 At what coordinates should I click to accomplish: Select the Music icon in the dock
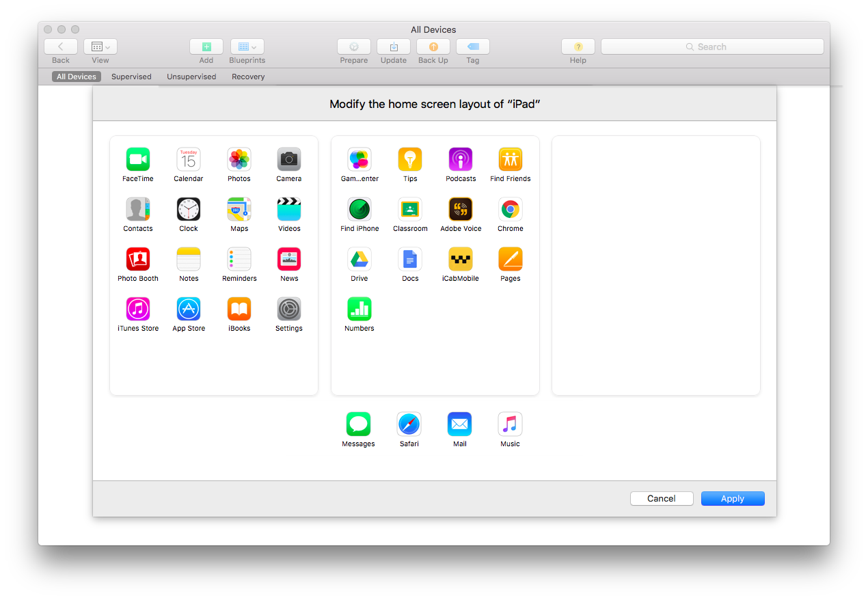pyautogui.click(x=510, y=424)
